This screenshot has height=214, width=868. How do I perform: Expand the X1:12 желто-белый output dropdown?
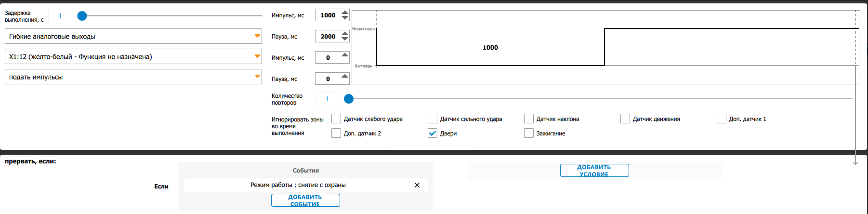pyautogui.click(x=133, y=56)
